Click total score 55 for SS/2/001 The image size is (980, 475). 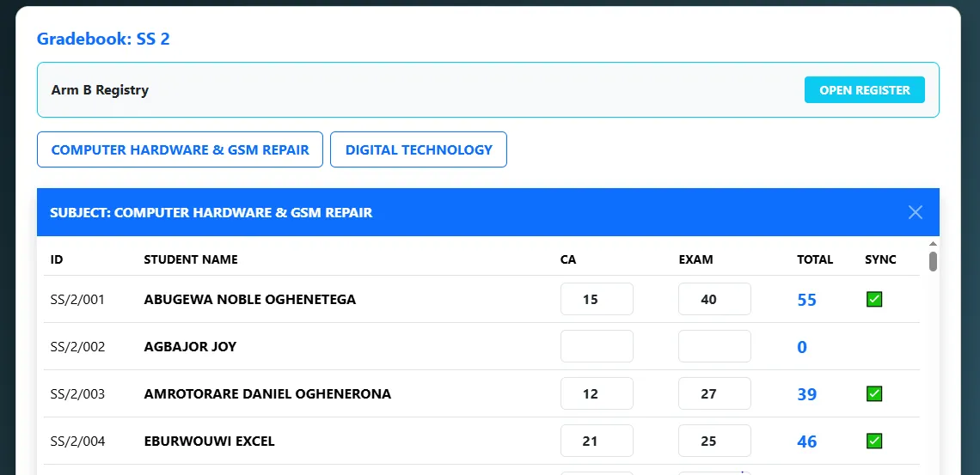pos(807,300)
